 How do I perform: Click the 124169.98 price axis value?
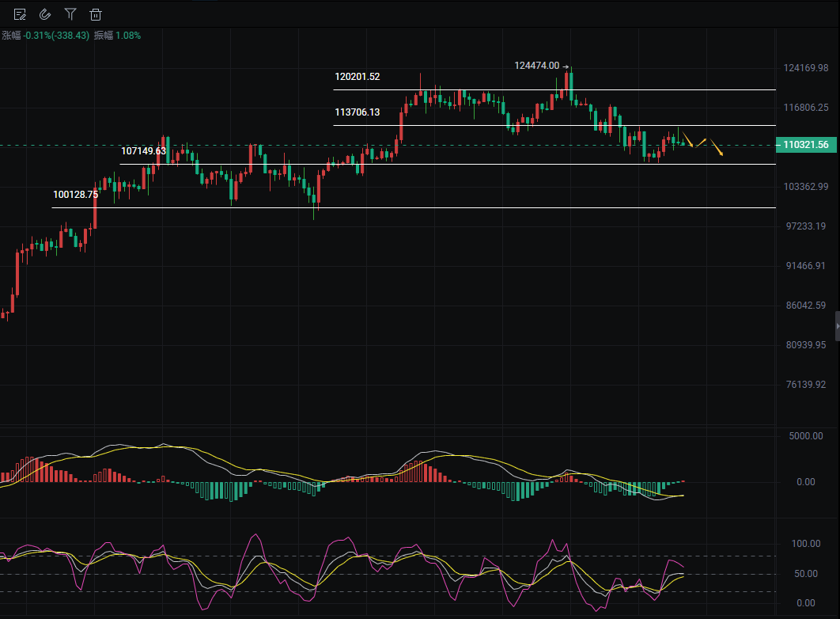[806, 68]
